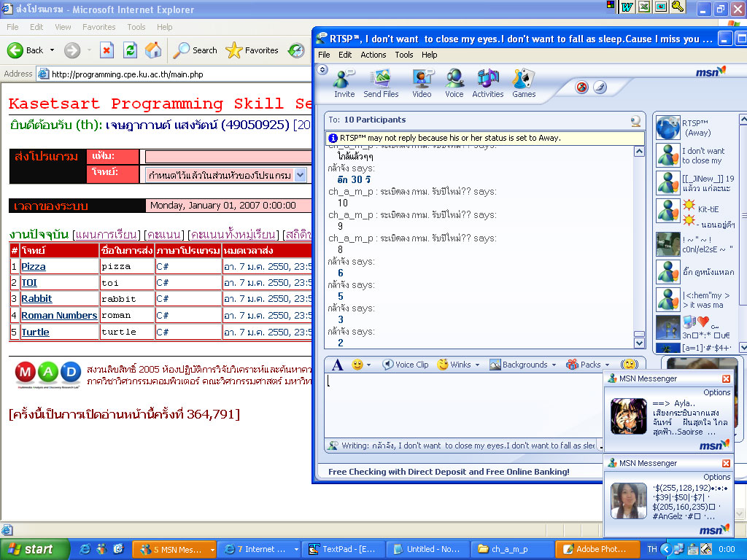Open IE File menu
Image resolution: width=747 pixels, height=560 pixels.
pyautogui.click(x=13, y=27)
